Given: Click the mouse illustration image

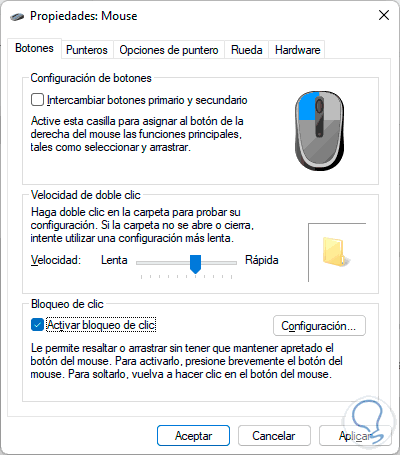Looking at the screenshot, I should 319,131.
